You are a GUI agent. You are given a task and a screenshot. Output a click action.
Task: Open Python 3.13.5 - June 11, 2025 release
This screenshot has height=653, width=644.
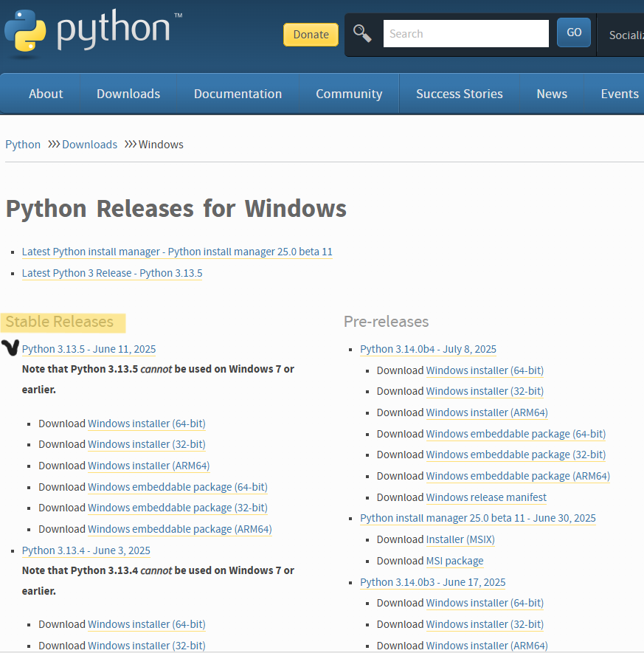click(x=89, y=349)
